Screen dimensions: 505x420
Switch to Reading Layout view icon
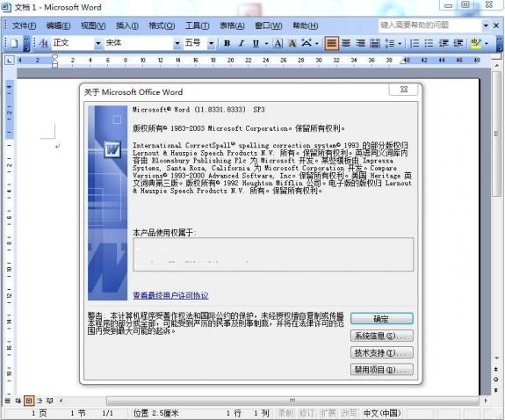50,401
